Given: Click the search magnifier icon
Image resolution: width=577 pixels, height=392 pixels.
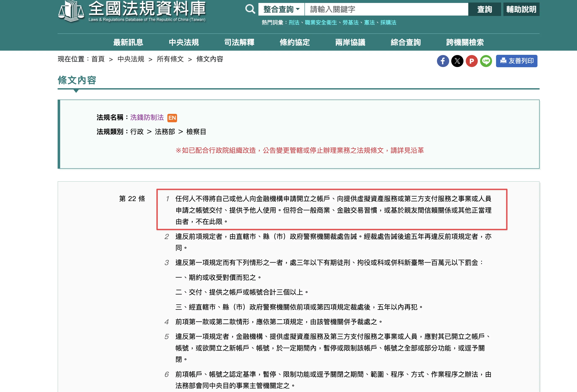Looking at the screenshot, I should point(250,9).
